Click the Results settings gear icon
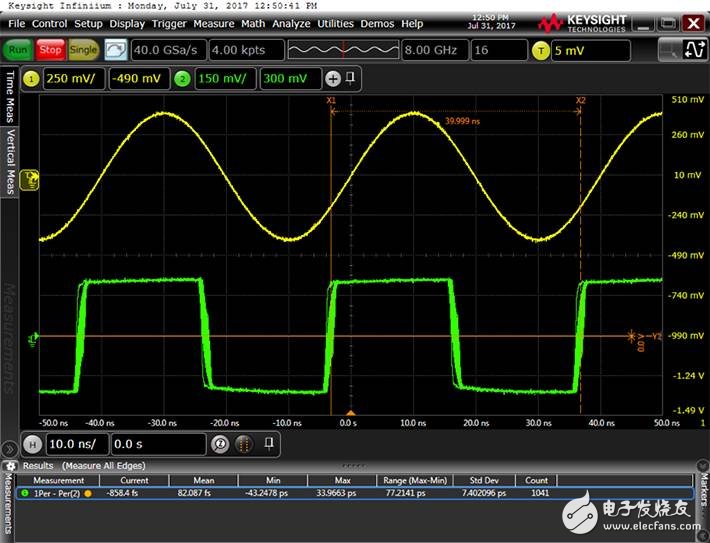Screen dimensions: 710x543 pyautogui.click(x=10, y=466)
